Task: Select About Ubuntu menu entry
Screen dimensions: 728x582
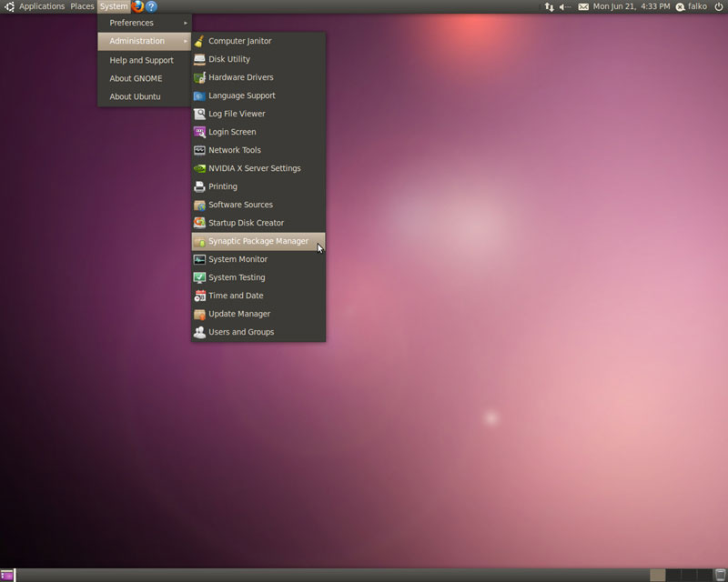Action: pos(145,96)
